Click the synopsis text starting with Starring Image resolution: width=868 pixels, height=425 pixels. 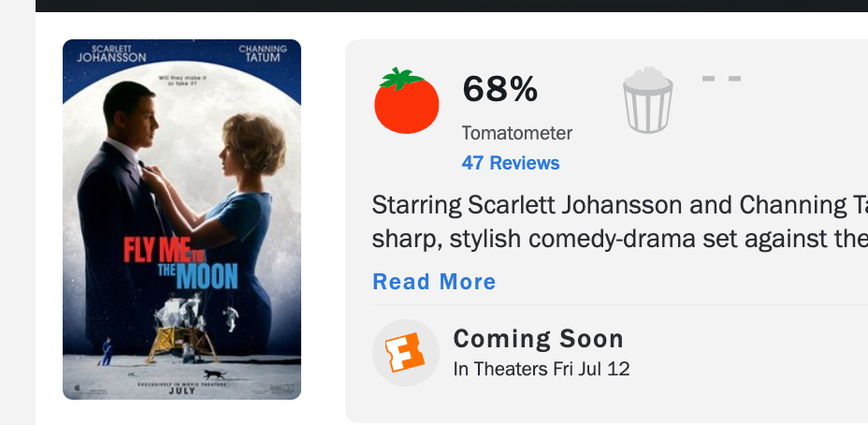[619, 222]
